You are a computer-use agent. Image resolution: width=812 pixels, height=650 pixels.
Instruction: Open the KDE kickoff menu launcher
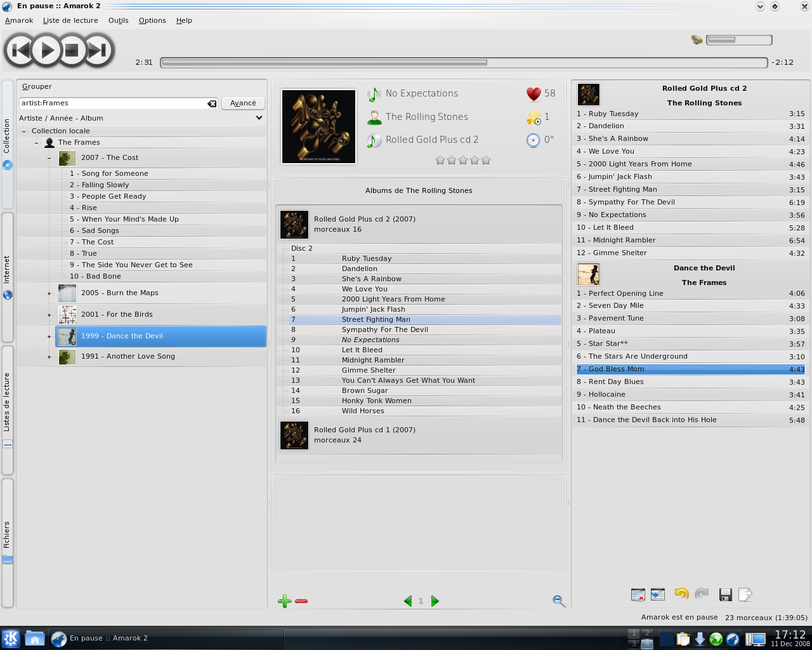(11, 639)
